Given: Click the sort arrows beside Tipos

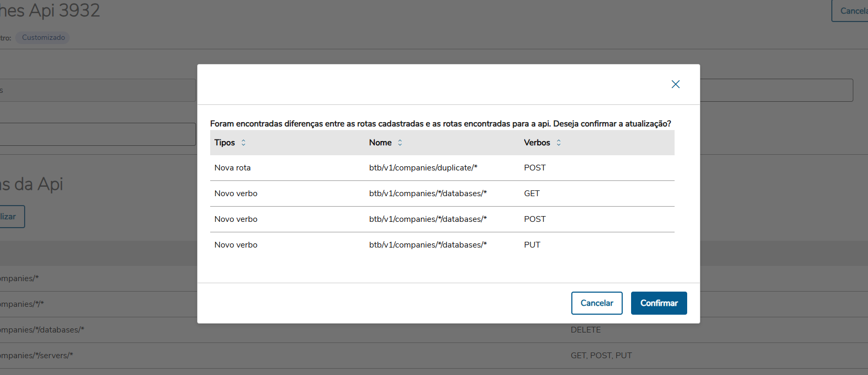Looking at the screenshot, I should click(243, 143).
